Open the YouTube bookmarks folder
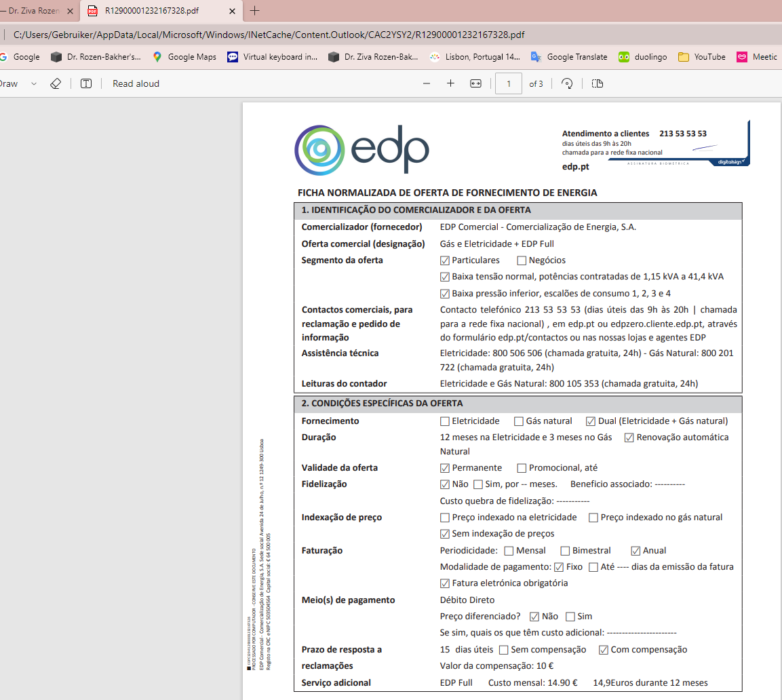This screenshot has width=782, height=700. (x=702, y=57)
